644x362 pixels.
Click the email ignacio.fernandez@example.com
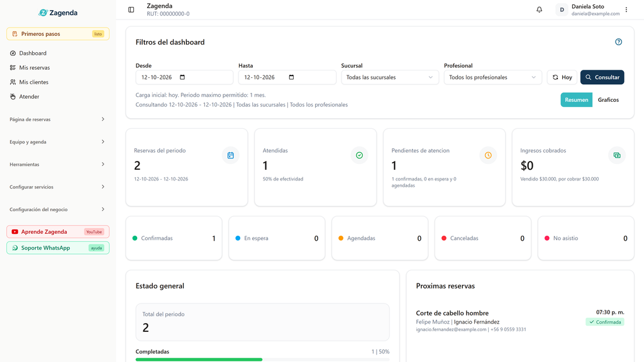451,329
